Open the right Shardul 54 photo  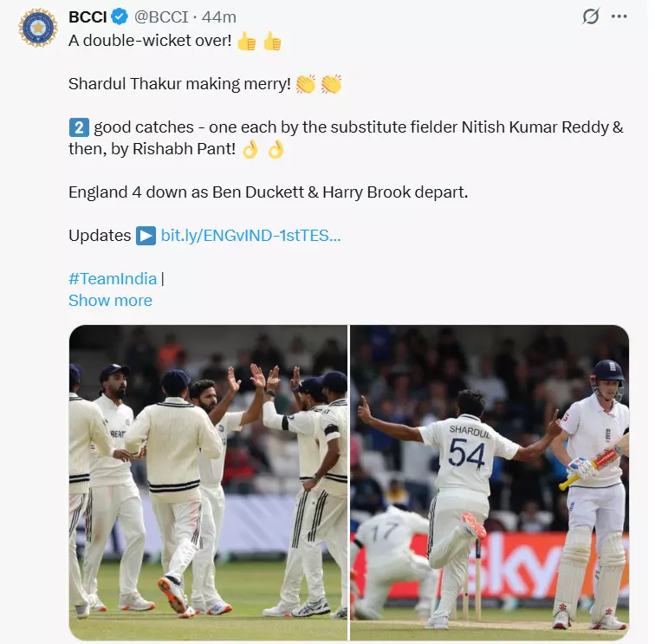pos(490,471)
